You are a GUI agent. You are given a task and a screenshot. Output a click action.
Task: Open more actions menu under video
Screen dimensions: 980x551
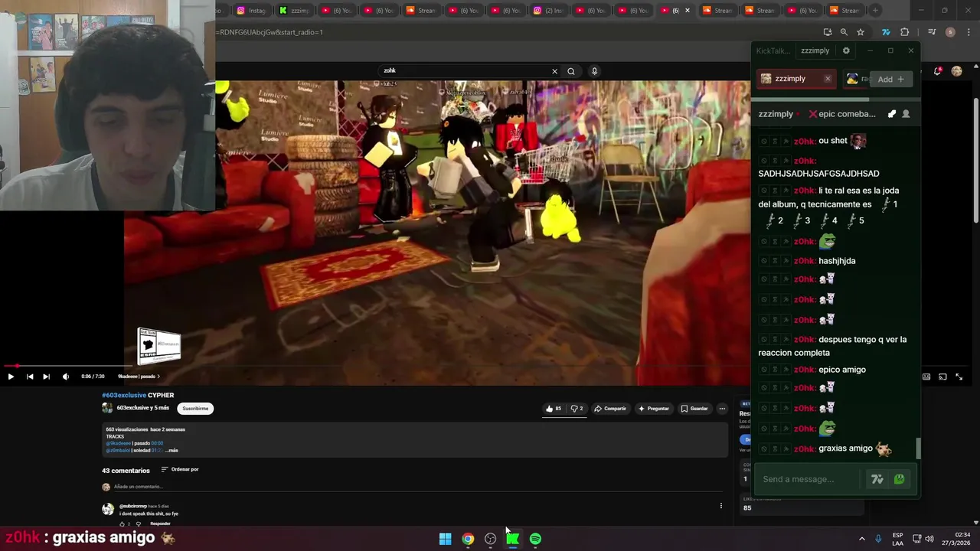pyautogui.click(x=721, y=409)
